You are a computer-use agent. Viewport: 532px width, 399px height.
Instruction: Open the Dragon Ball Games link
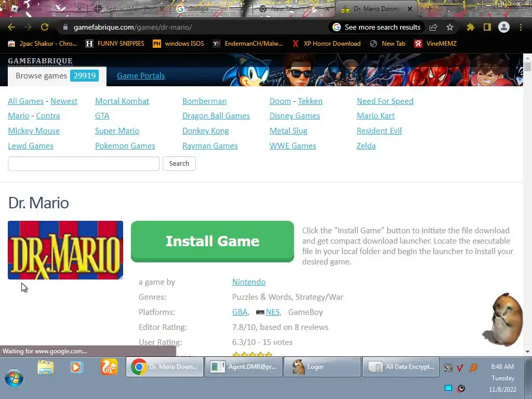coord(216,116)
